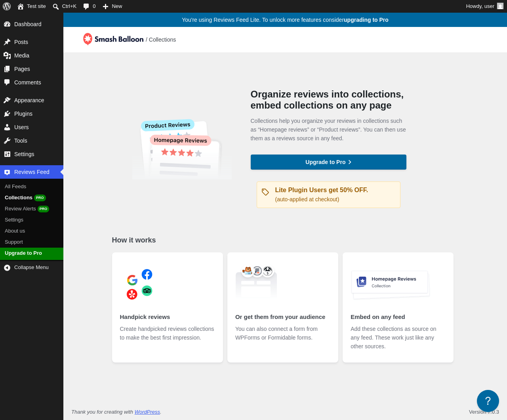The width and height of the screenshot is (507, 420).
Task: Click "Or get them from your audience" heading
Action: 280,317
